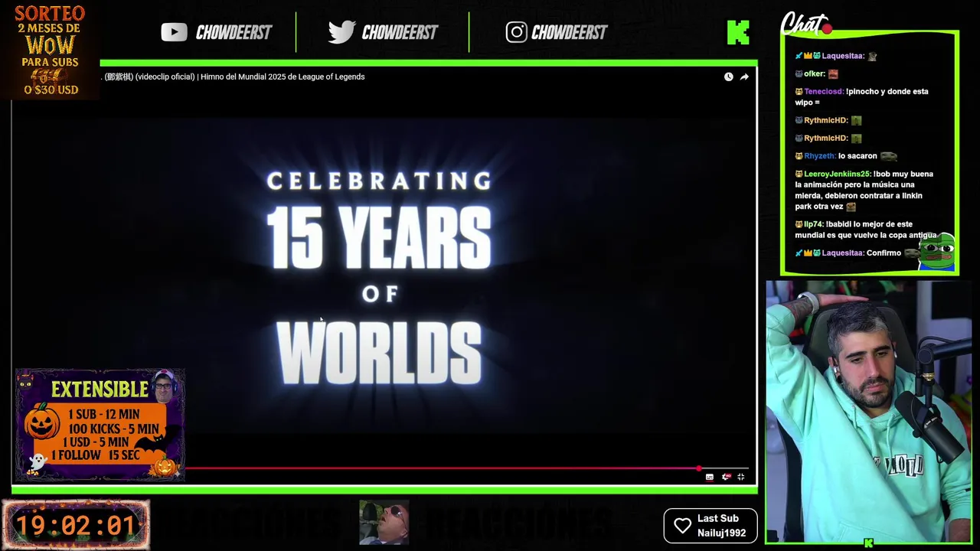Click the Pepe frog sticker in the chat corner

(x=937, y=253)
